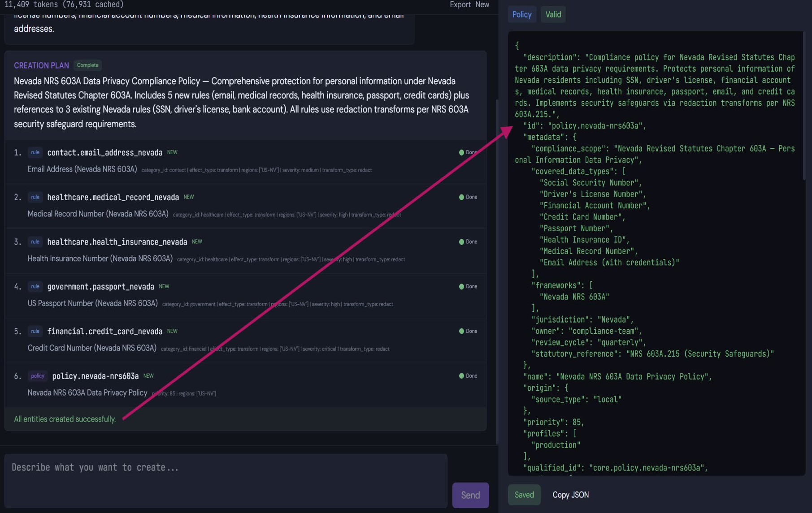Click the US Passport Number (Nevada NRS 603A) description

click(92, 303)
